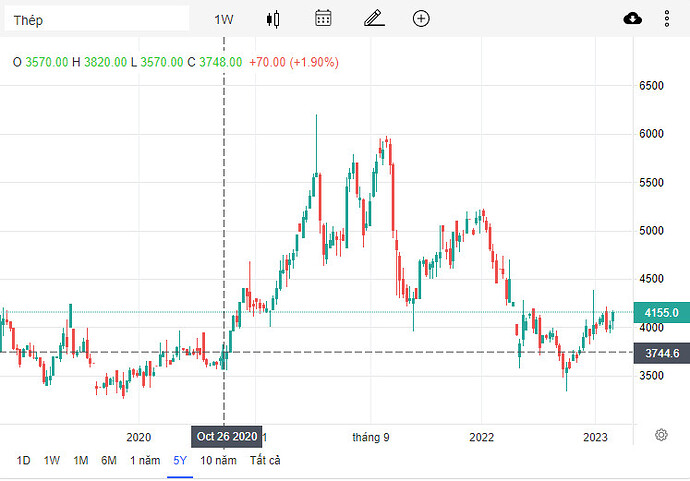Open chart settings gear icon
Viewport: 690px width, 481px height.
coord(661,435)
